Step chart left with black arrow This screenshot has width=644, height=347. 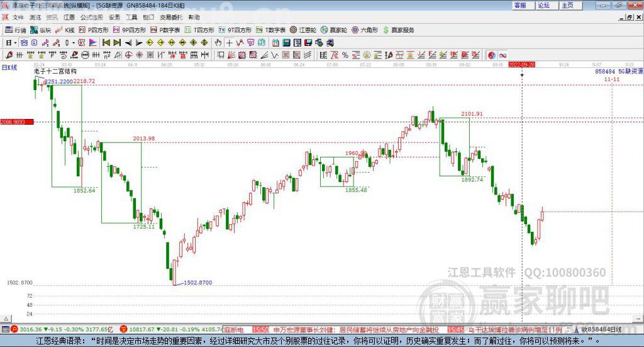pyautogui.click(x=128, y=43)
